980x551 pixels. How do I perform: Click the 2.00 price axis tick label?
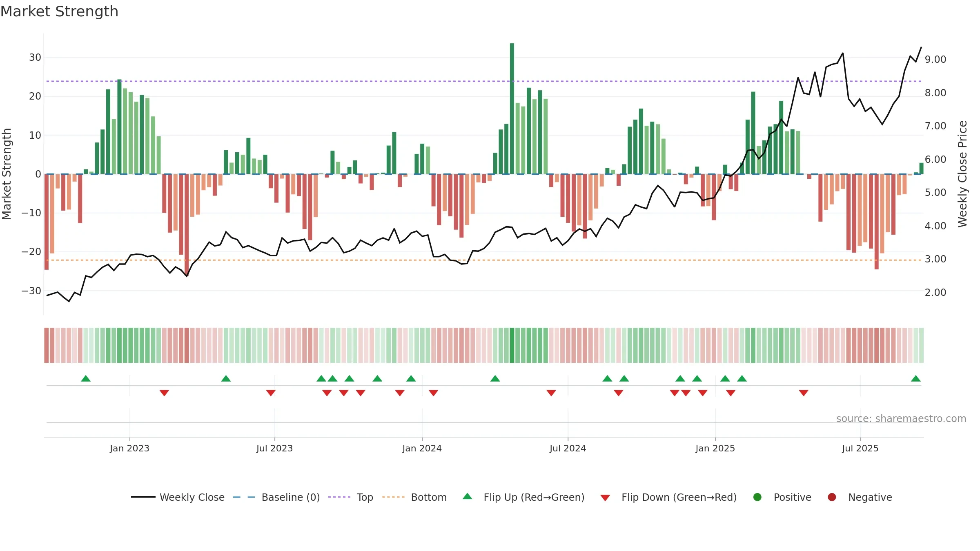click(x=935, y=292)
